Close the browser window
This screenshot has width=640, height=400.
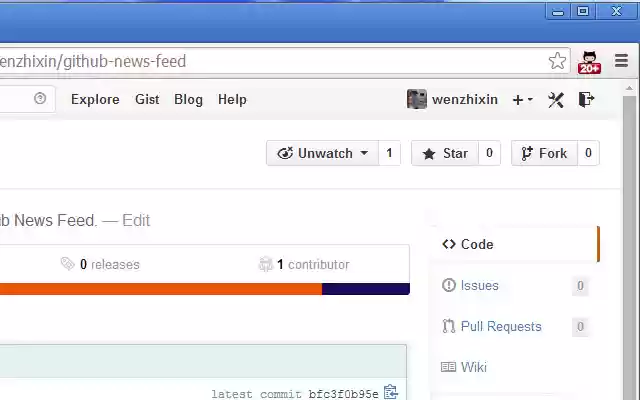click(616, 11)
